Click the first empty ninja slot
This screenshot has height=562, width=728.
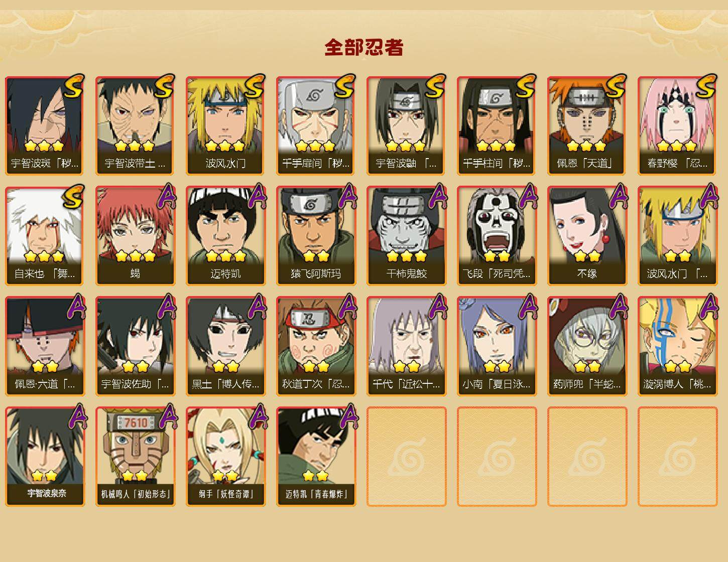click(406, 457)
